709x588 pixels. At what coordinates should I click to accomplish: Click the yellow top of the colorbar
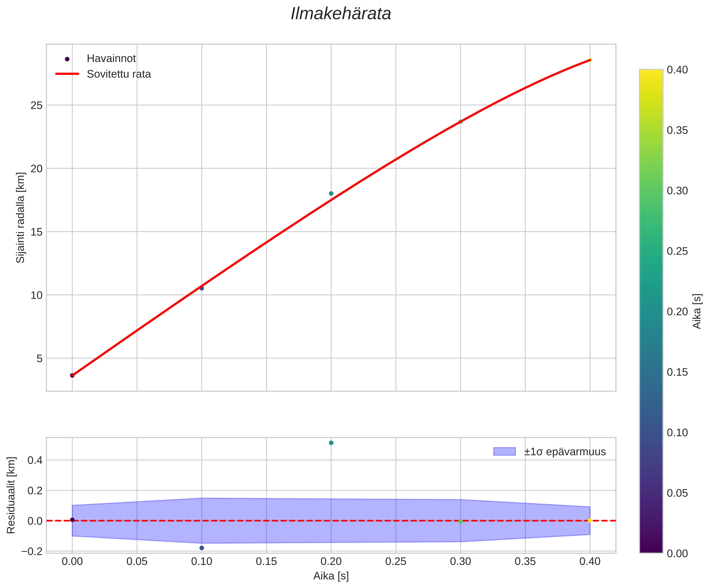(651, 73)
